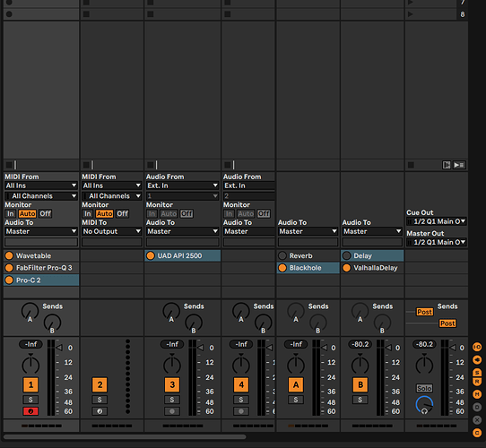The image size is (486, 448).
Task: Toggle the Mixer section show button
Action: pos(477,394)
